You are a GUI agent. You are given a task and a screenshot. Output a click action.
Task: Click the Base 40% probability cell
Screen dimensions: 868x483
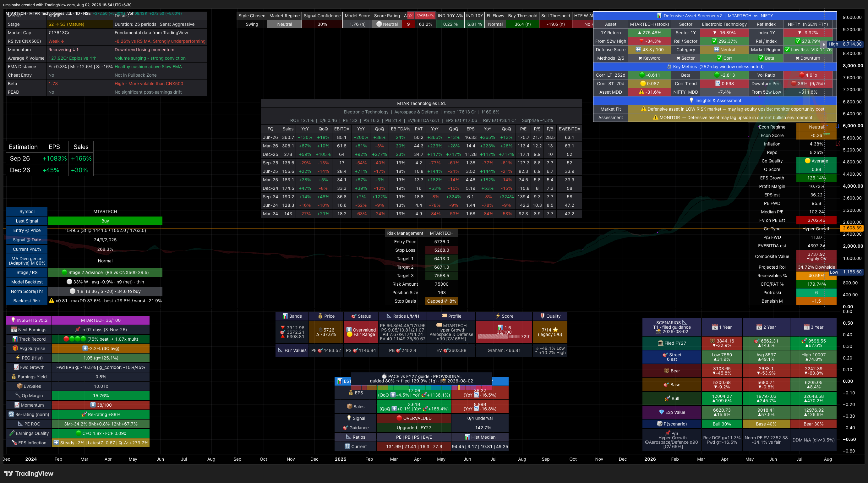pos(766,424)
